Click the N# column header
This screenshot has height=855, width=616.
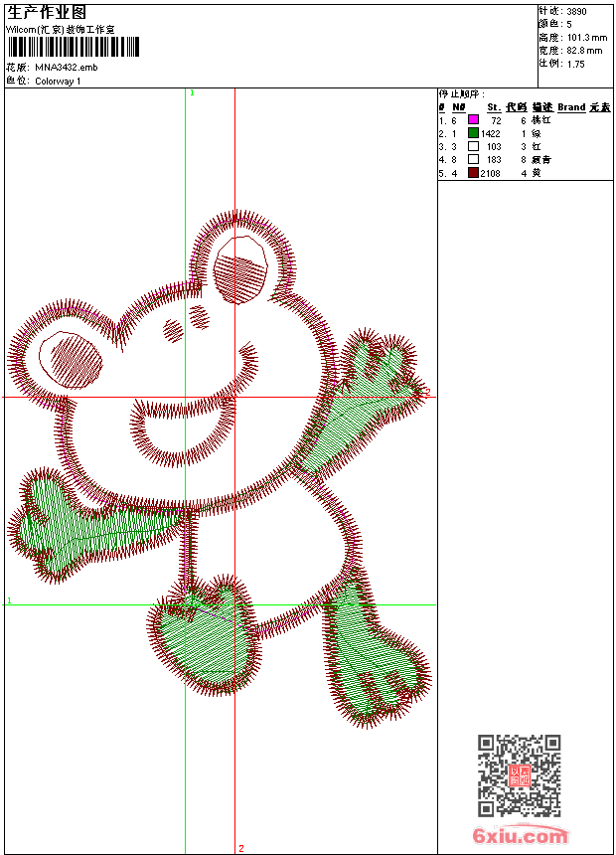tap(459, 107)
